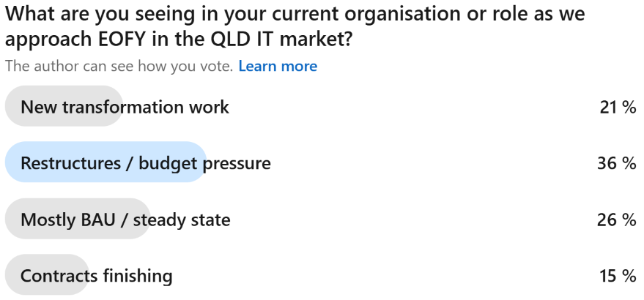Click the 15 % result figure
Image resolution: width=644 pixels, height=300 pixels.
click(618, 276)
